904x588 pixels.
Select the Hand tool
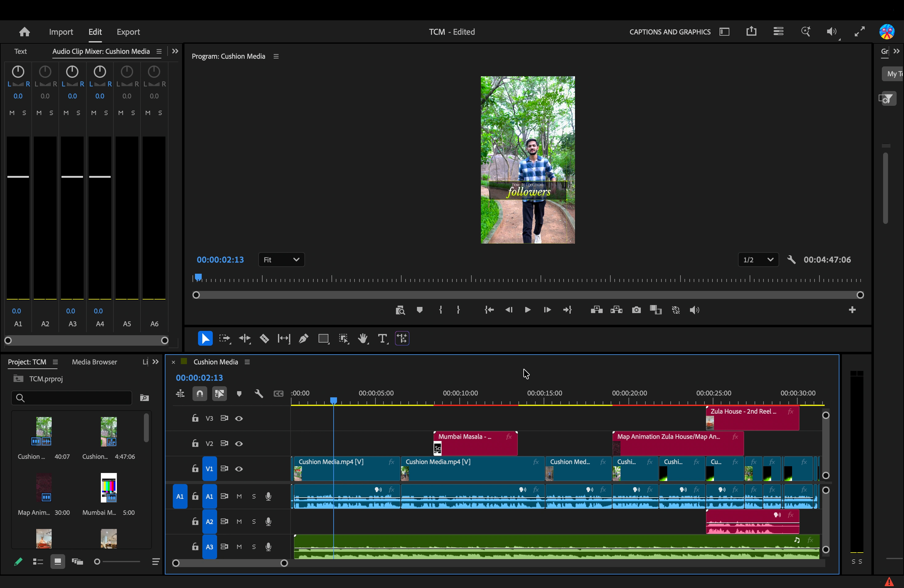click(363, 339)
